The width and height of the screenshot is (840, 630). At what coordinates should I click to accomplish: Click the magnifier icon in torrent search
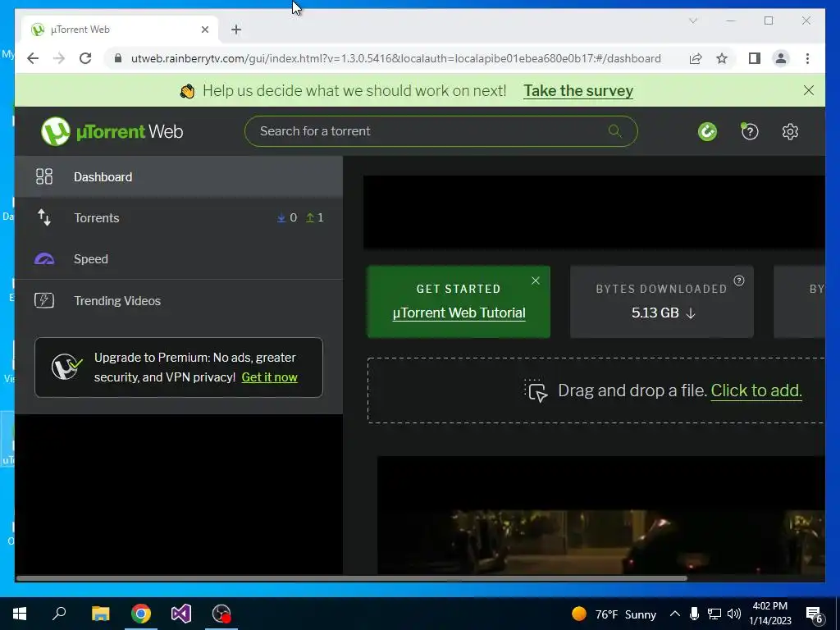click(615, 130)
